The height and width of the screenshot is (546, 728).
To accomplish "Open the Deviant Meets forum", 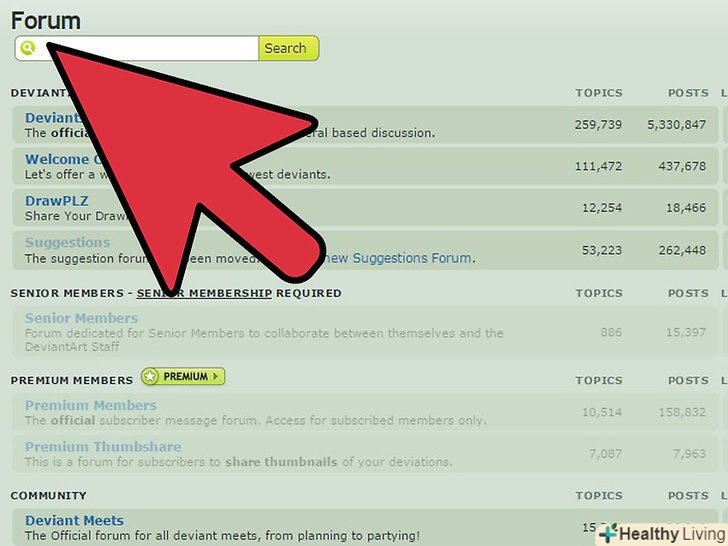I will [x=74, y=520].
